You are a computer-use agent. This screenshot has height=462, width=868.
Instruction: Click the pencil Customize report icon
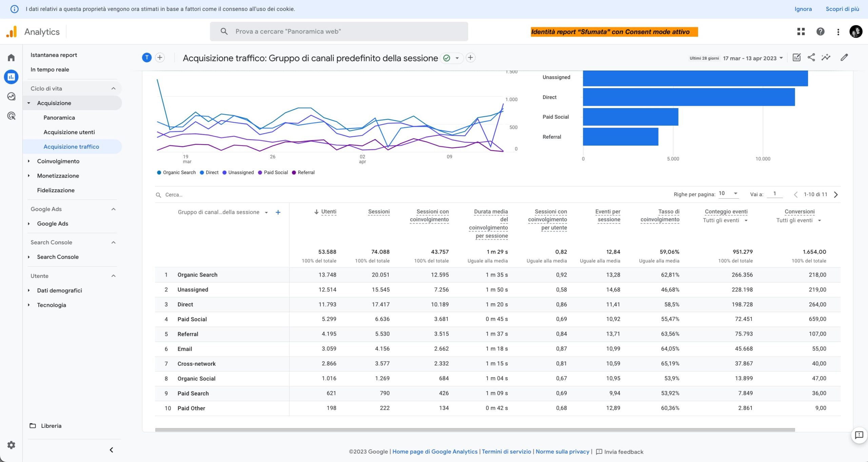[x=844, y=58]
